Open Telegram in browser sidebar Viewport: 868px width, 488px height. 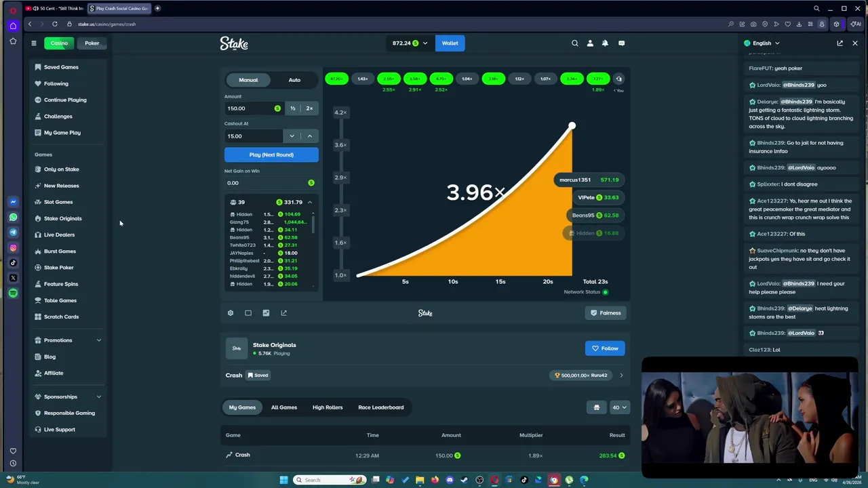(13, 232)
